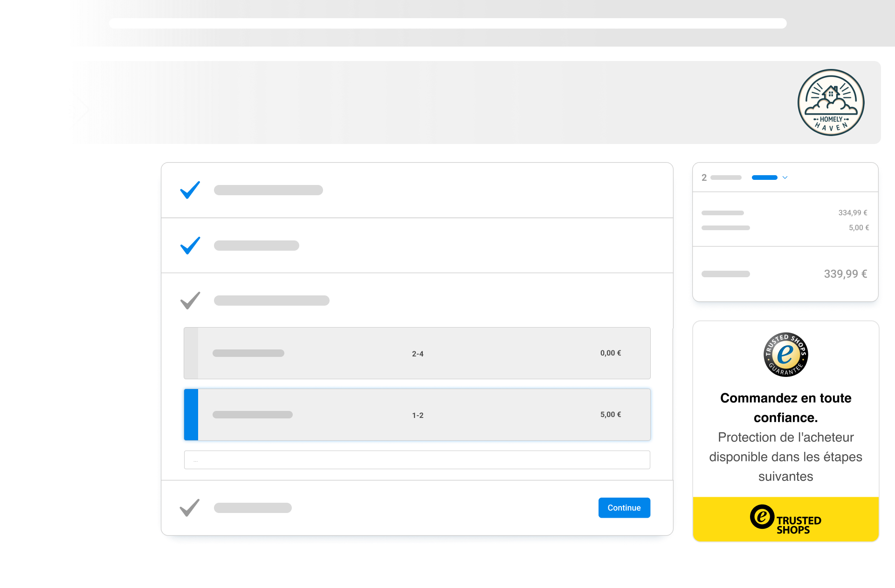Click the Trusted Shops guarantee seal badge
Image resolution: width=895 pixels, height=588 pixels.
pyautogui.click(x=785, y=355)
